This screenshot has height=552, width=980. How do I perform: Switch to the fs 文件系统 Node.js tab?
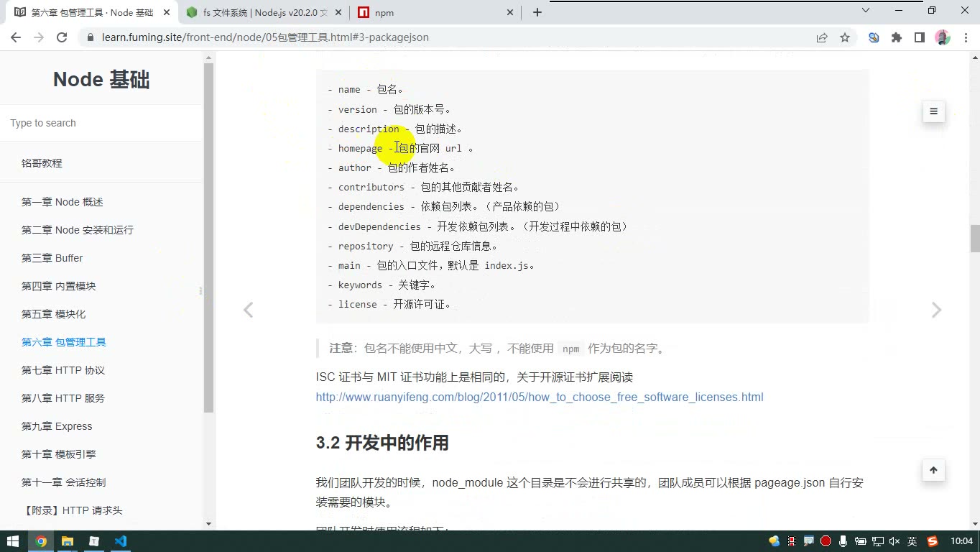[265, 12]
